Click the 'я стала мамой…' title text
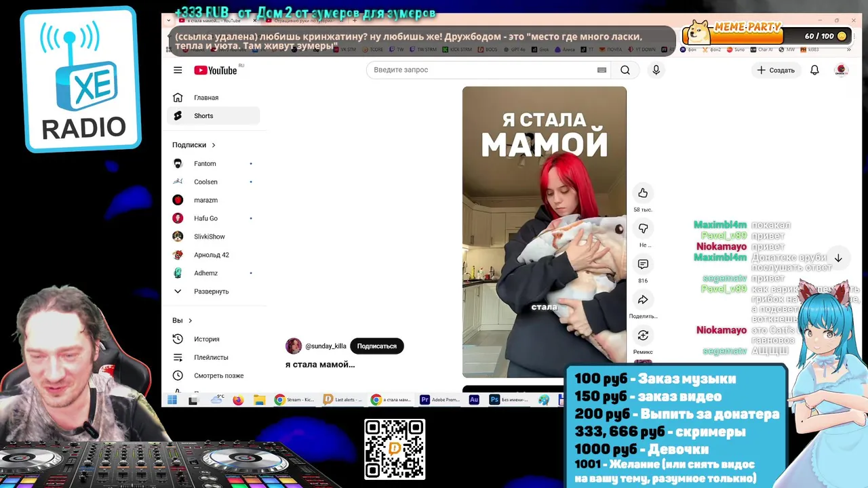The image size is (868, 488). (x=320, y=365)
